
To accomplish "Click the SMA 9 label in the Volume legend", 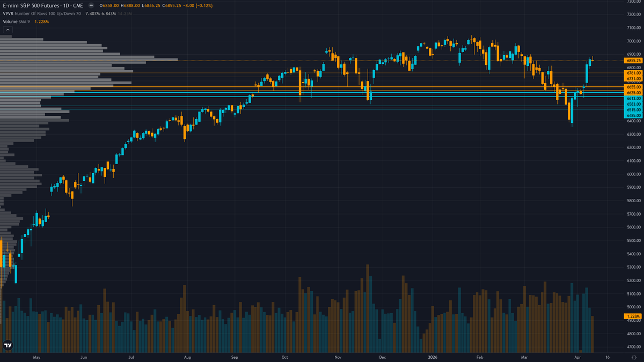I will point(24,21).
